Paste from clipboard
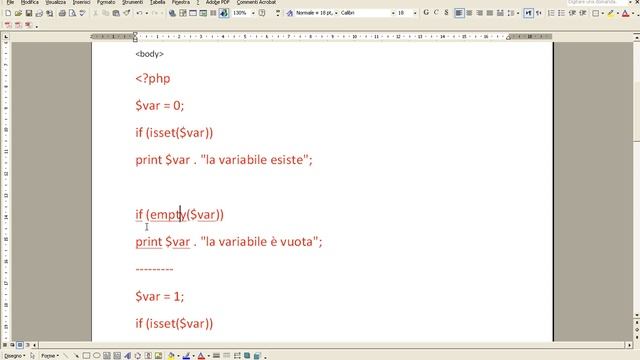Image resolution: width=640 pixels, height=360 pixels. [116, 13]
